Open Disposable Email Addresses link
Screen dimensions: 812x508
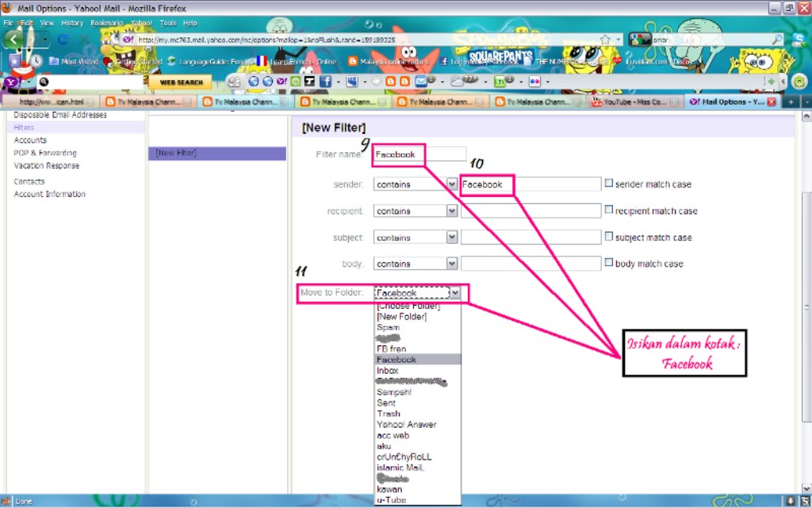[x=60, y=114]
